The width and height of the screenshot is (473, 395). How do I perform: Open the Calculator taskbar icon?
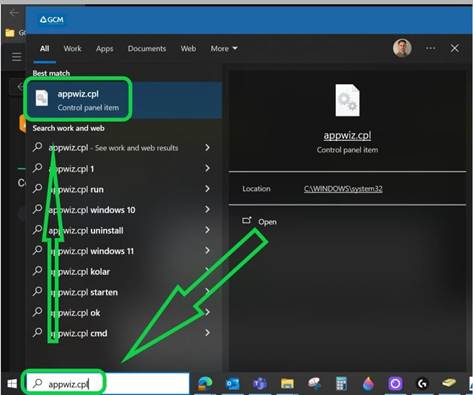coord(341,383)
